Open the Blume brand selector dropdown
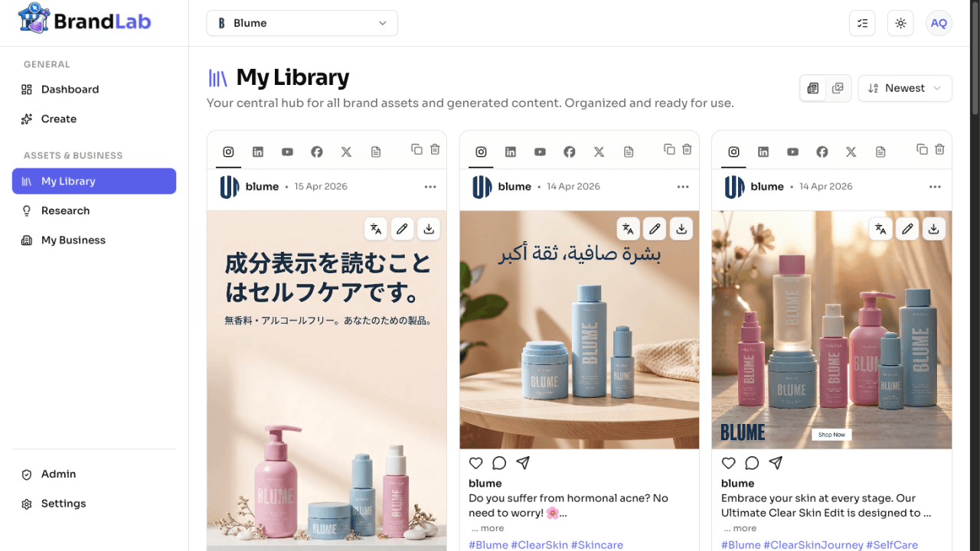The height and width of the screenshot is (551, 980). click(x=302, y=23)
